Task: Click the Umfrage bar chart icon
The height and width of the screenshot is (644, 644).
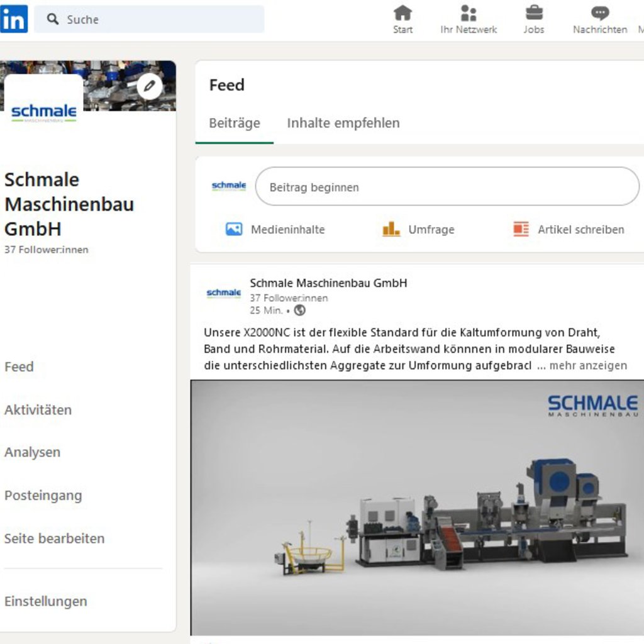Action: tap(391, 229)
